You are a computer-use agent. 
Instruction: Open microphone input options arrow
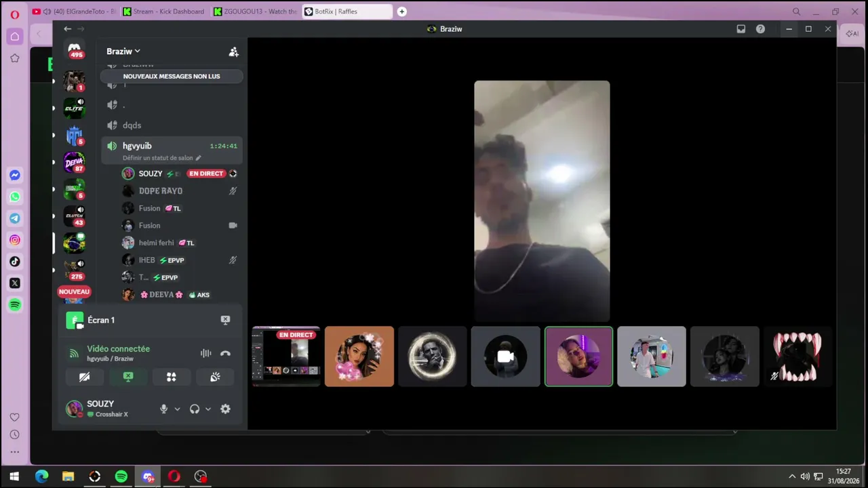coord(177,409)
